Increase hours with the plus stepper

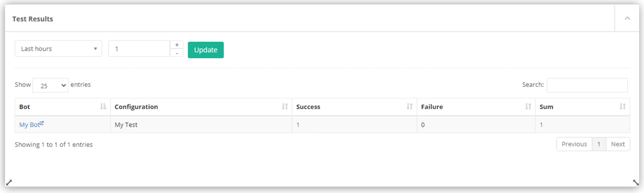point(177,45)
